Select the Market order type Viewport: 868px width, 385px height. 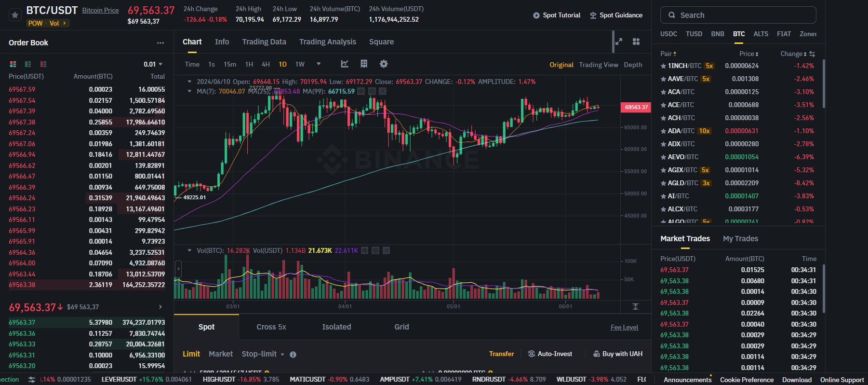click(x=221, y=354)
